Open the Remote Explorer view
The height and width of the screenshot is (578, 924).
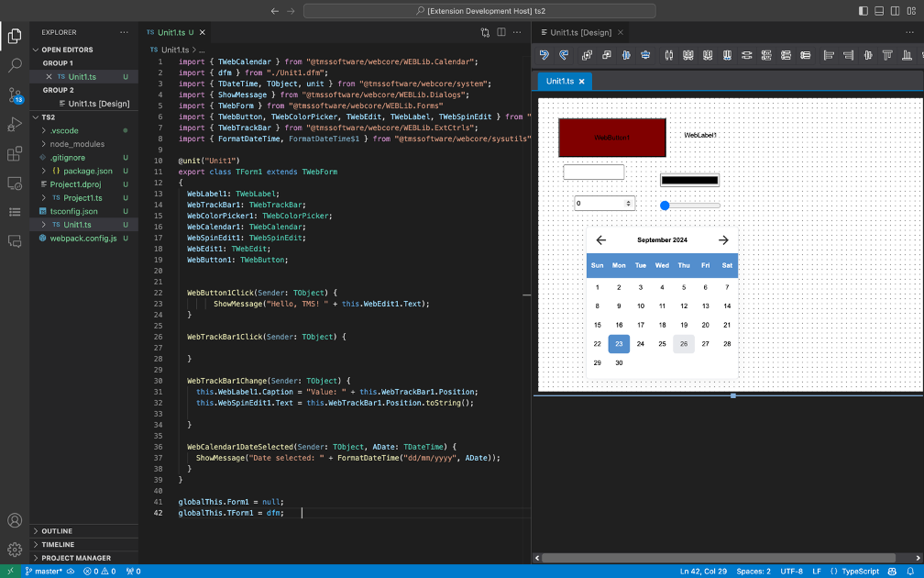point(15,183)
